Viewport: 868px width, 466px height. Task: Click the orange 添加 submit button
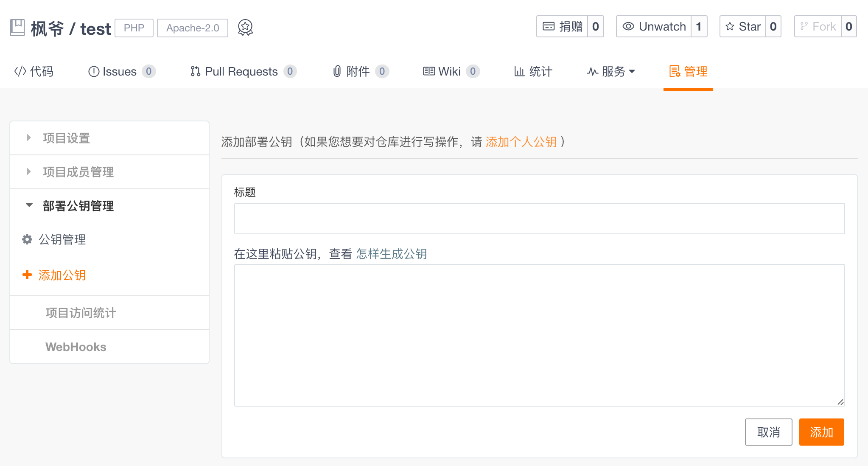[x=821, y=432]
